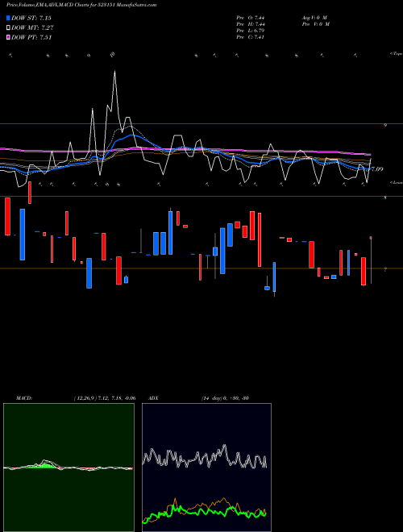Click the price axis label 9
403x532 pixels.
point(385,125)
